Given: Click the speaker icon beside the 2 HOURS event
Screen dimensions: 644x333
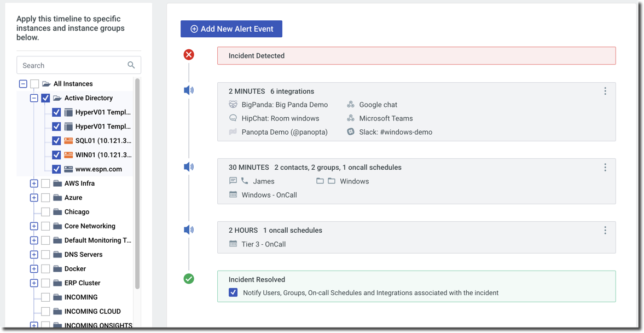Looking at the screenshot, I should pyautogui.click(x=189, y=230).
